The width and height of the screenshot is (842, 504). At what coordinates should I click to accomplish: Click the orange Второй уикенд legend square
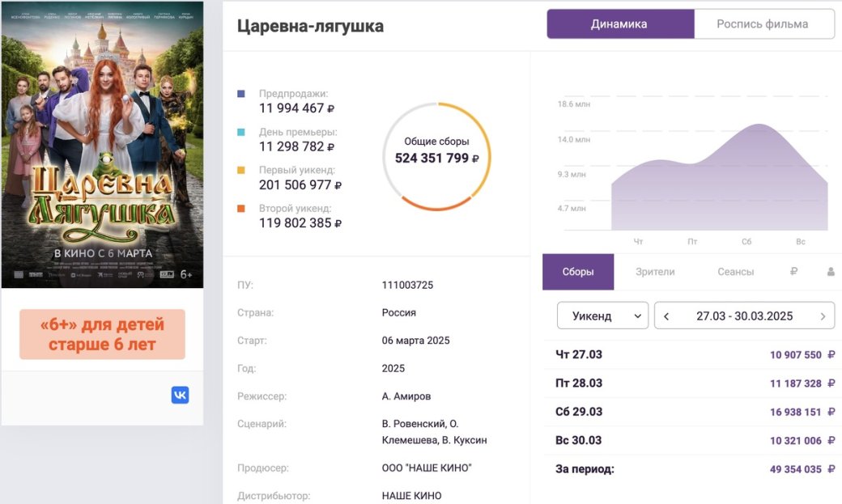(241, 208)
